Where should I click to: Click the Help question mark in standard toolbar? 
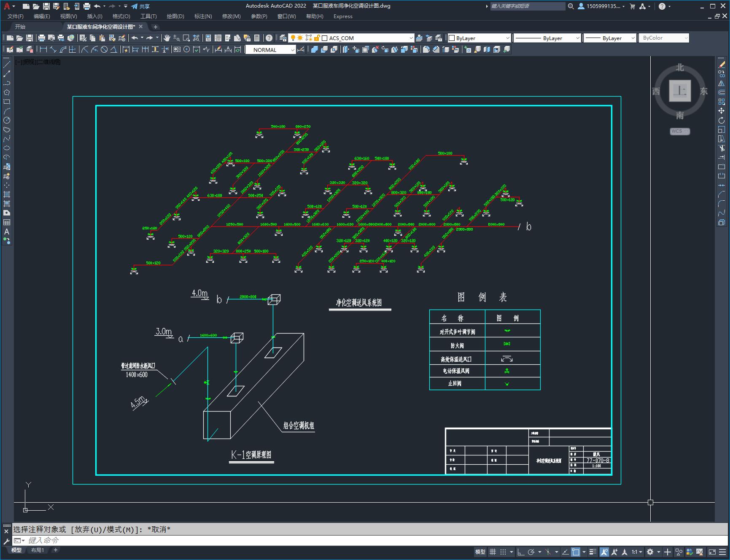pyautogui.click(x=269, y=38)
